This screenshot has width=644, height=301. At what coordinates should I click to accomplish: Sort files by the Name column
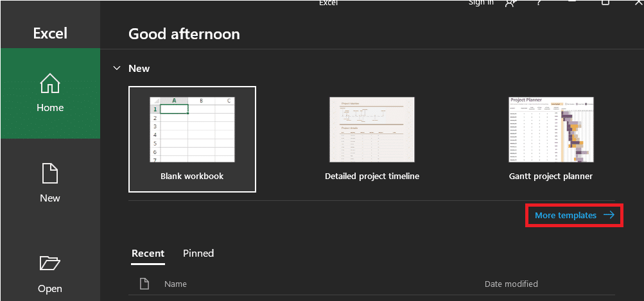tap(175, 284)
